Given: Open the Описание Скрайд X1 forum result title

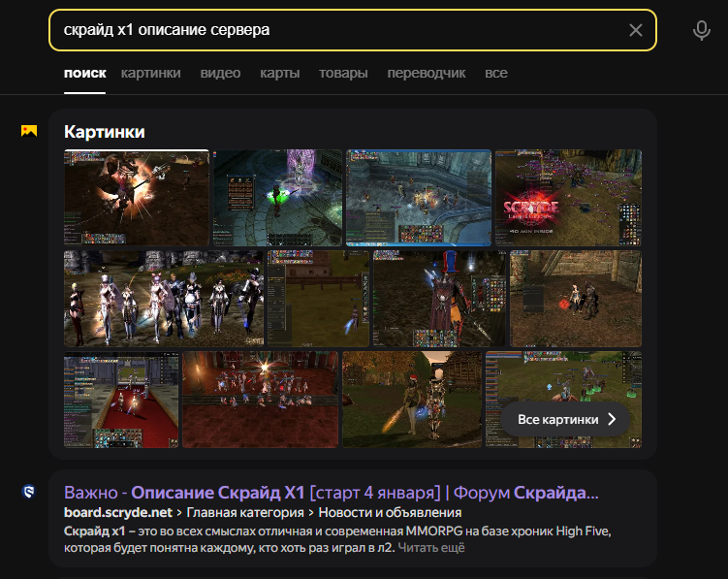Looking at the screenshot, I should (330, 492).
